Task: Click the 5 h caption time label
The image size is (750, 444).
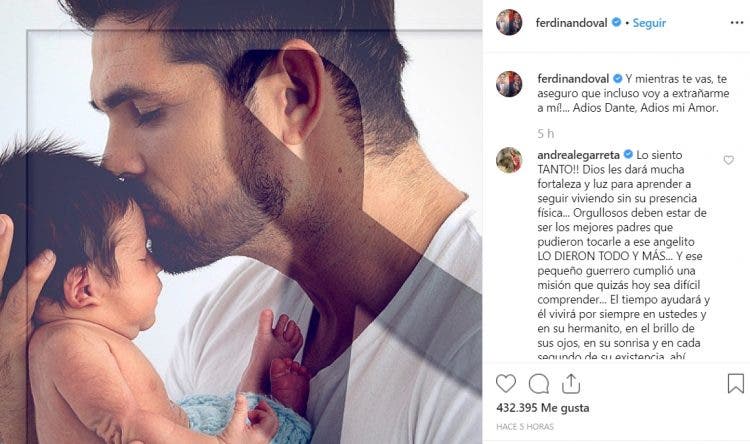Action: [x=545, y=133]
